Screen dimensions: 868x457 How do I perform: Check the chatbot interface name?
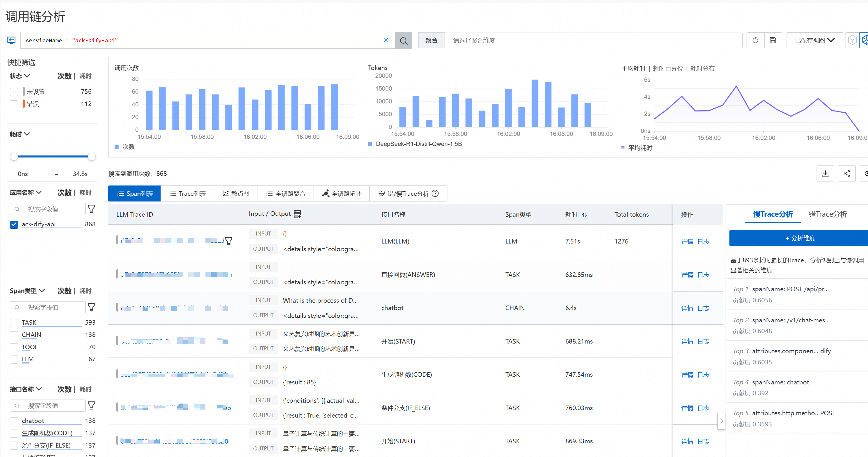(14, 421)
